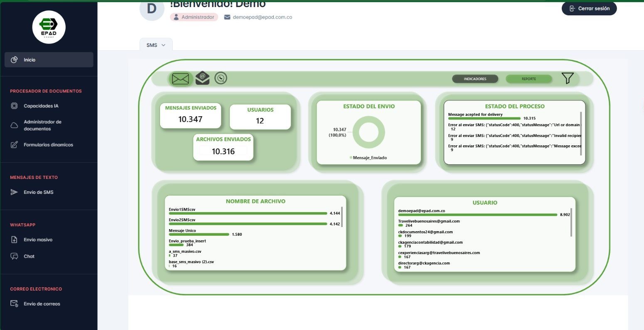Click the Nombre de Archivo list scrollbar
Viewport: 644px width, 330px height.
click(342, 217)
